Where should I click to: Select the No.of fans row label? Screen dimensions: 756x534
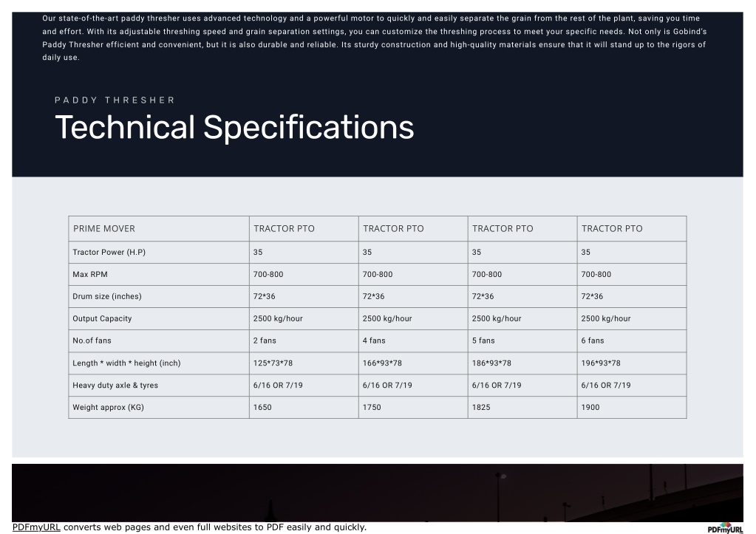(92, 340)
